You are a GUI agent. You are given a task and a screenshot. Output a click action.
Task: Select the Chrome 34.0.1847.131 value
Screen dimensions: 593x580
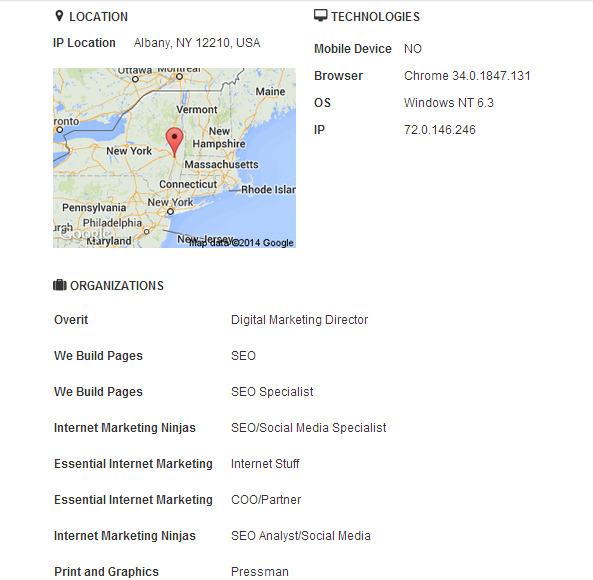pyautogui.click(x=467, y=76)
